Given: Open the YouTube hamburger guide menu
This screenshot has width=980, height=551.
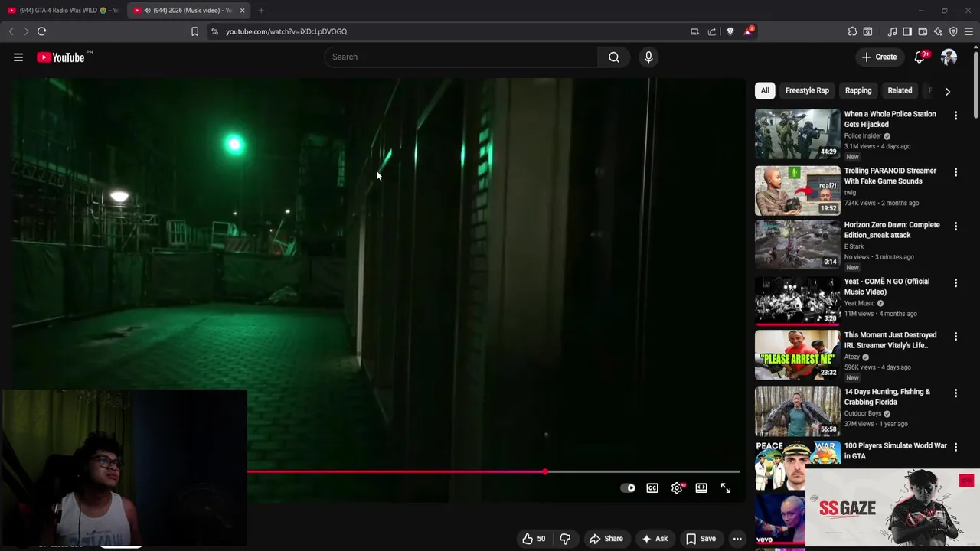Looking at the screenshot, I should (18, 57).
